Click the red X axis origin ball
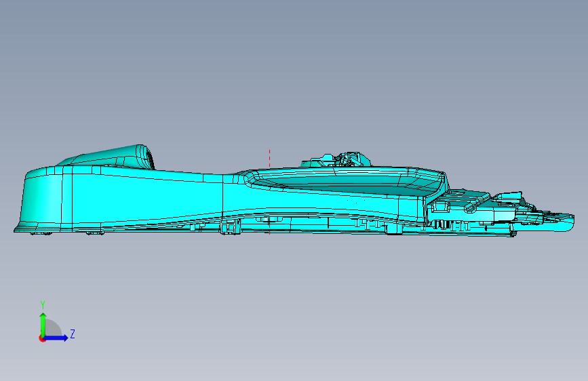The height and width of the screenshot is (381, 588). pos(42,338)
